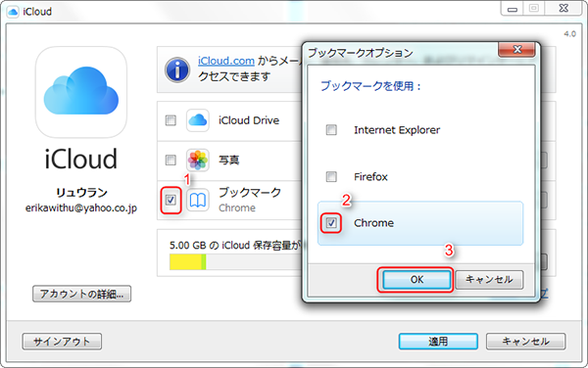
Task: Enable the iCloud Drive checkbox
Action: click(171, 120)
